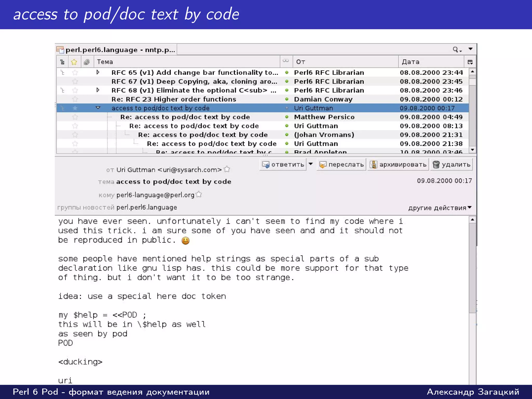Click the quick search magnifier icon
This screenshot has width=532, height=399.
pyautogui.click(x=457, y=49)
